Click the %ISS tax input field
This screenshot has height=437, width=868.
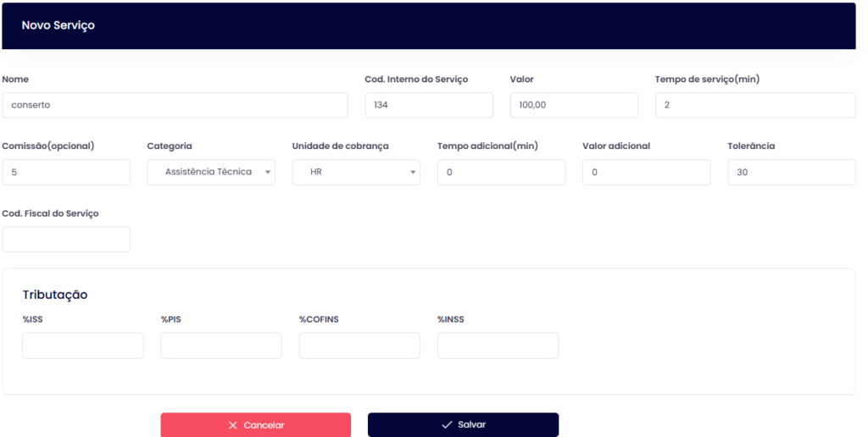pyautogui.click(x=83, y=346)
